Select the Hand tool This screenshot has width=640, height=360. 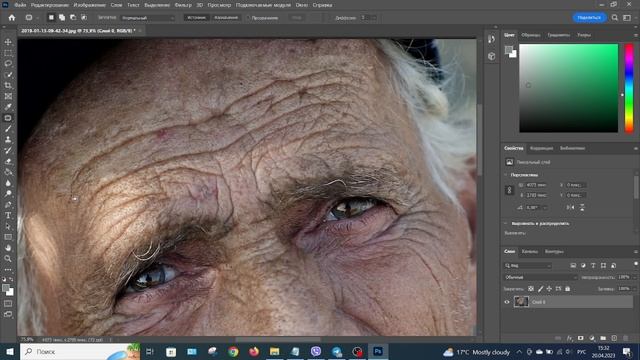(8, 248)
